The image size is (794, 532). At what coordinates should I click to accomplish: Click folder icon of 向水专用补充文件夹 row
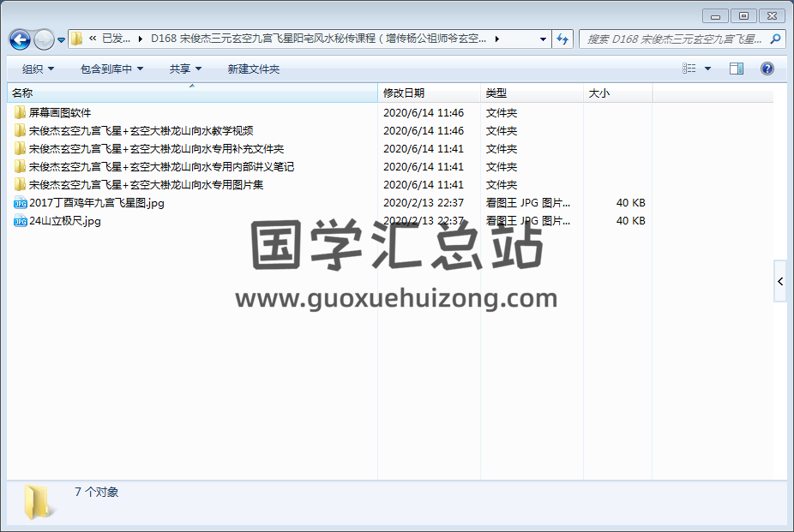pos(20,148)
